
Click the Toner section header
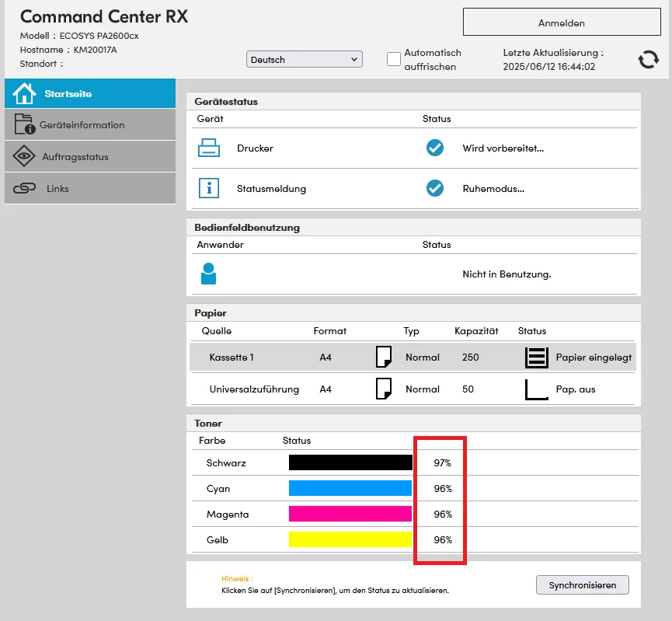click(208, 424)
